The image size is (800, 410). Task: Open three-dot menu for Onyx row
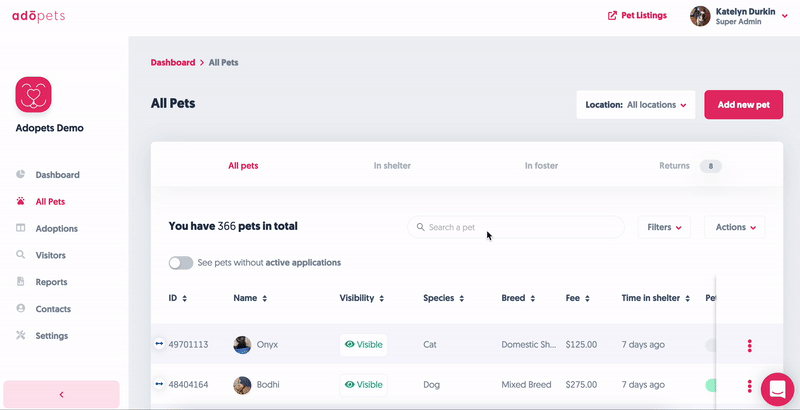[749, 345]
